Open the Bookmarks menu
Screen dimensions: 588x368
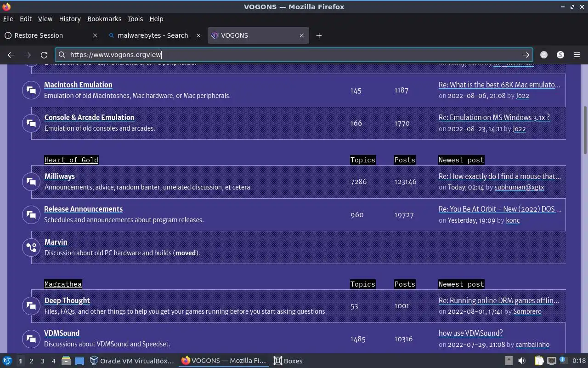tap(104, 19)
